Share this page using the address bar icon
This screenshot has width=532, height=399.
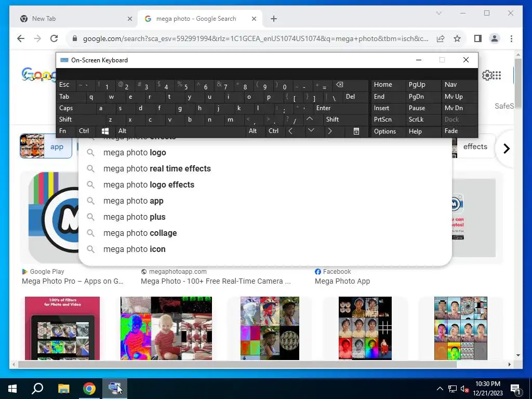coord(441,38)
